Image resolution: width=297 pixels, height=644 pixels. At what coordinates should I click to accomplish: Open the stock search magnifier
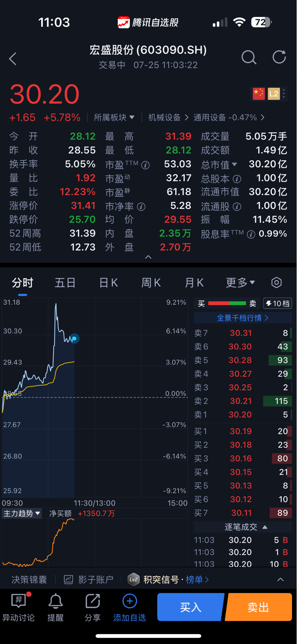pyautogui.click(x=249, y=57)
